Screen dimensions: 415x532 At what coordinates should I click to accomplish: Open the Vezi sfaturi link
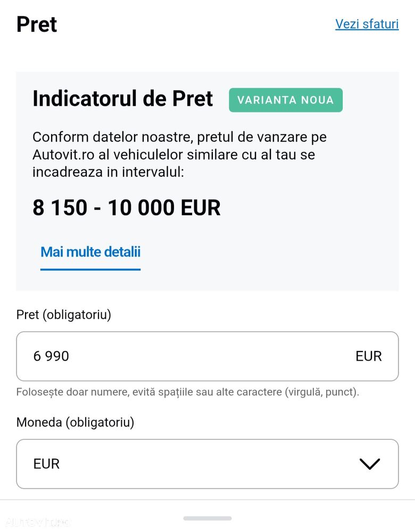pos(367,24)
